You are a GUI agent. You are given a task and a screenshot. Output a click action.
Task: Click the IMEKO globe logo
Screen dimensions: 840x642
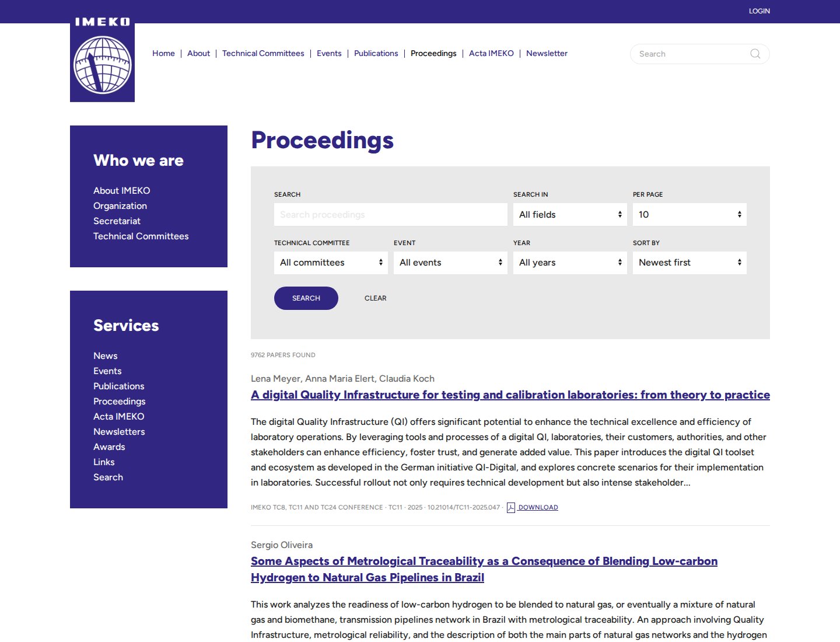102,58
